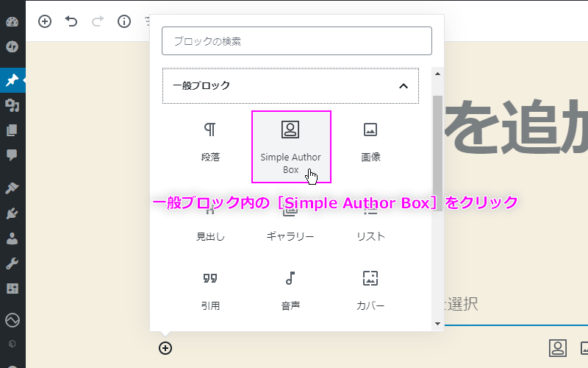Open the Media sidebar icon
The height and width of the screenshot is (368, 588).
click(12, 105)
